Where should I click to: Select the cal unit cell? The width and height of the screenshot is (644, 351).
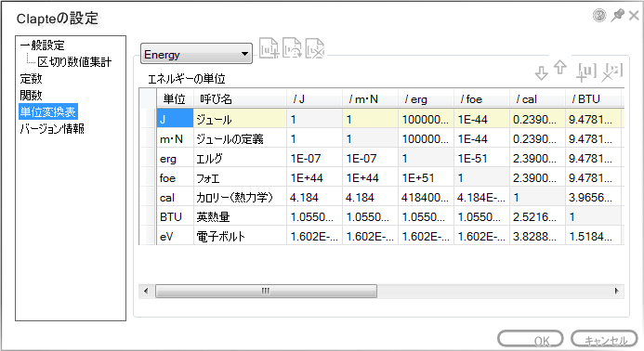(175, 197)
